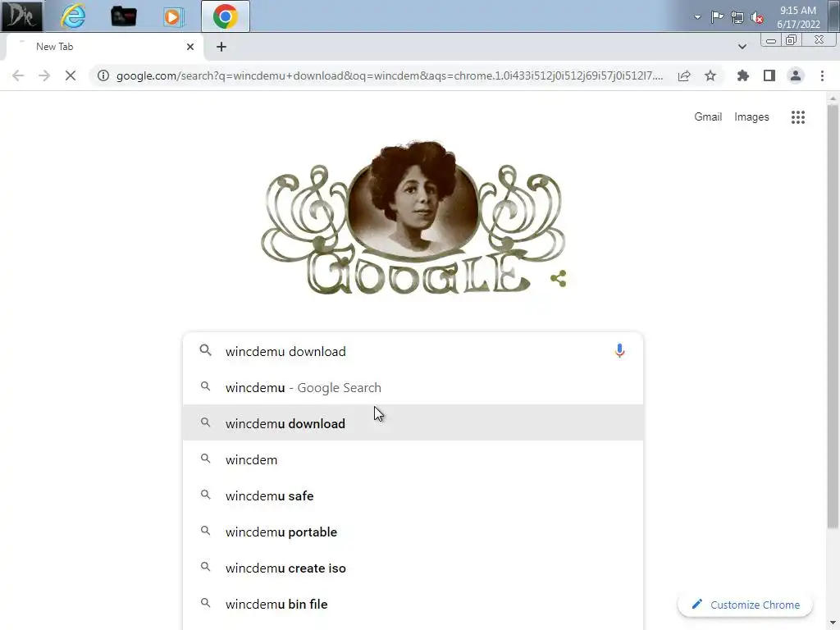The width and height of the screenshot is (840, 630).
Task: Share this page icon in address bar
Action: pyautogui.click(x=683, y=75)
